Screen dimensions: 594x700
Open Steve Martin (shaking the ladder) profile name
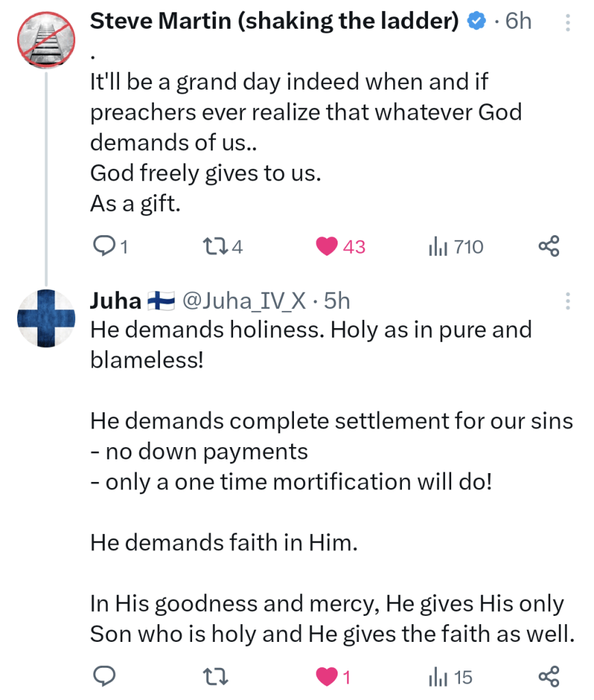(x=275, y=21)
